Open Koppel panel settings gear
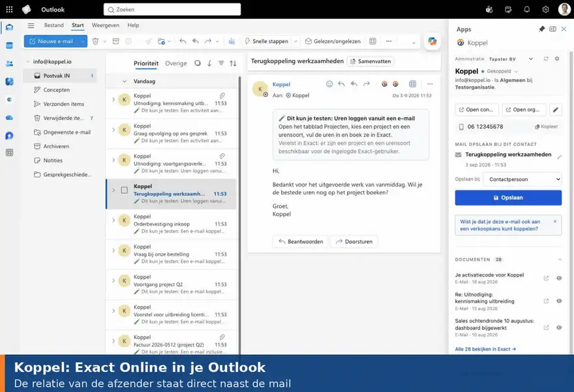 557,59
